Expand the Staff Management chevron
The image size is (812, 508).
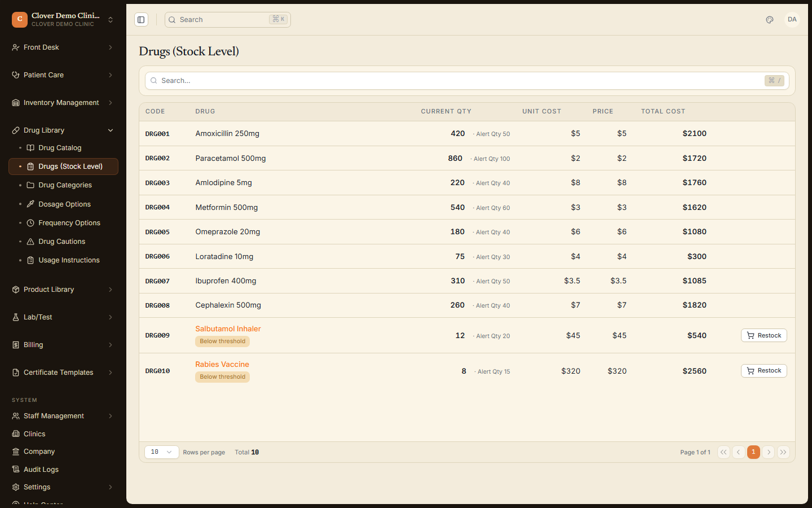[x=111, y=416]
